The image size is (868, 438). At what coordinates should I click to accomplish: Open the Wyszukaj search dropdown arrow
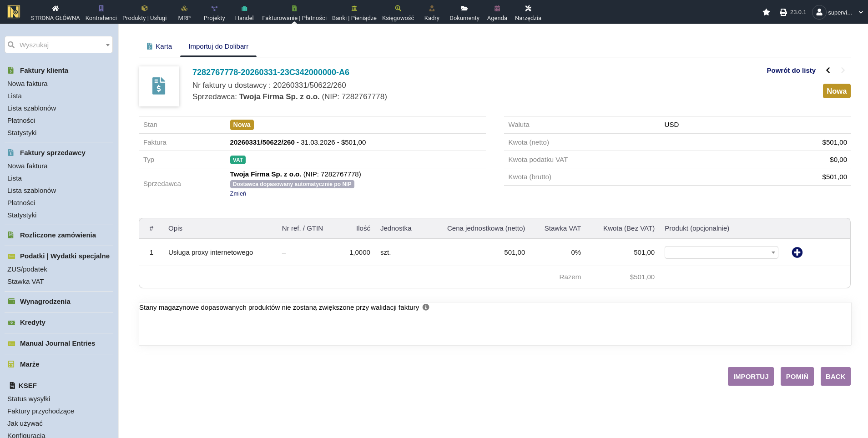pos(108,45)
